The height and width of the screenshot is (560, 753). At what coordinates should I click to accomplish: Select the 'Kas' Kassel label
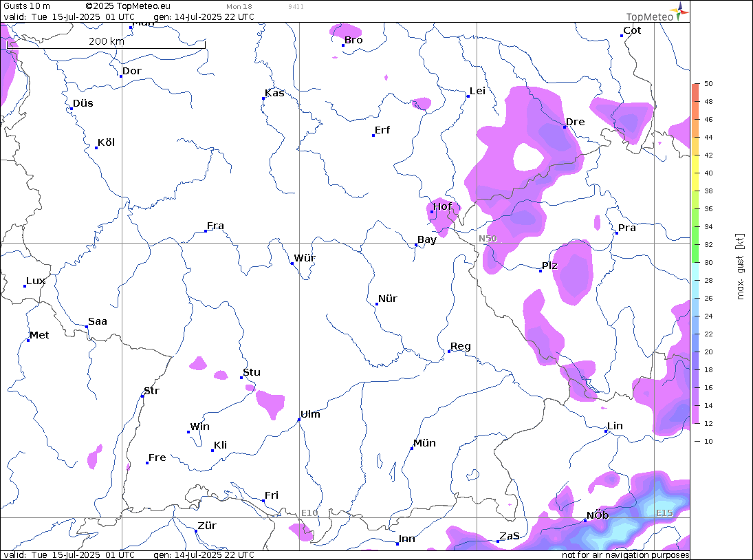tap(274, 93)
